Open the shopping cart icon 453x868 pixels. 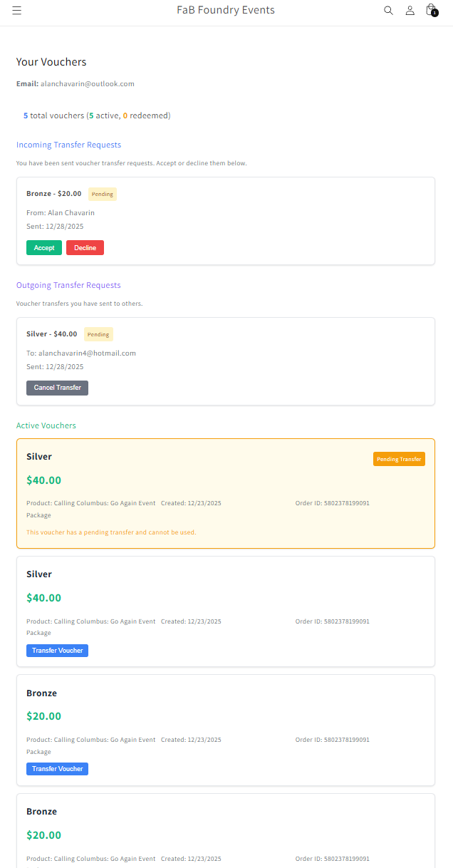430,10
